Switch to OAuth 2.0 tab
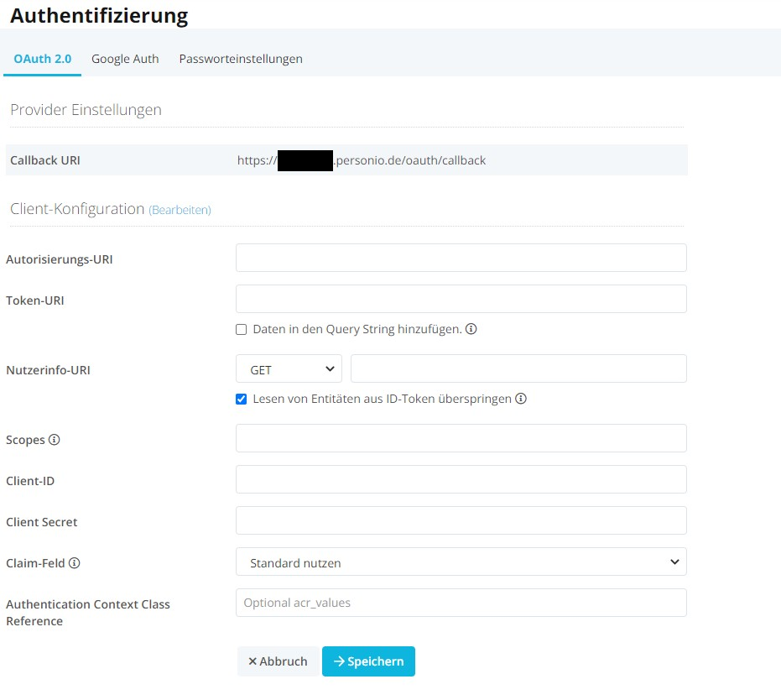The image size is (781, 700). [x=42, y=59]
